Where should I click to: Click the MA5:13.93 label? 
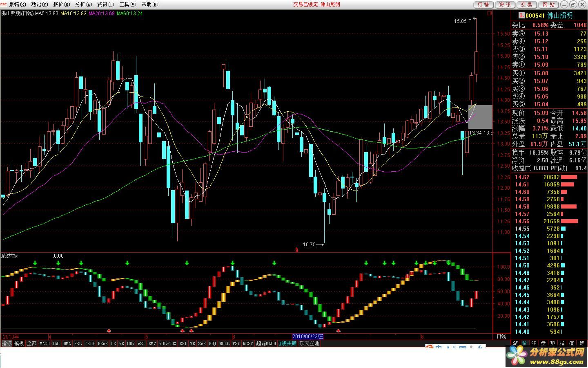(47, 13)
